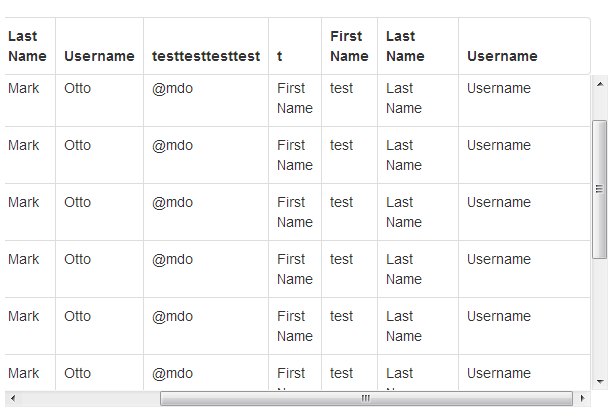Click the single-letter 't' column header

pos(280,56)
